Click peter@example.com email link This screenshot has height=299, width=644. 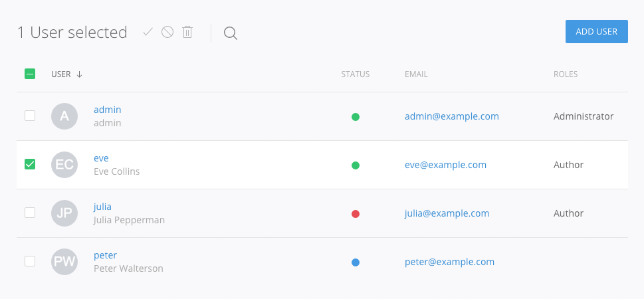[449, 262]
